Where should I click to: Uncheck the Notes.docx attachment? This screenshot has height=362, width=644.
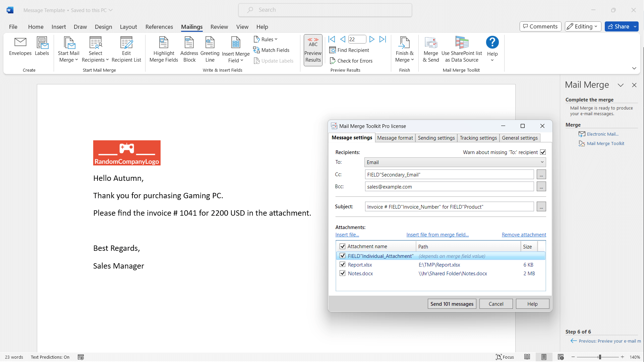(343, 273)
